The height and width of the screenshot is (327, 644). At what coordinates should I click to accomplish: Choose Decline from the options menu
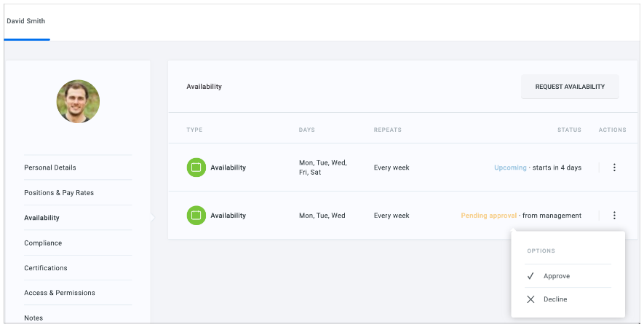point(555,299)
